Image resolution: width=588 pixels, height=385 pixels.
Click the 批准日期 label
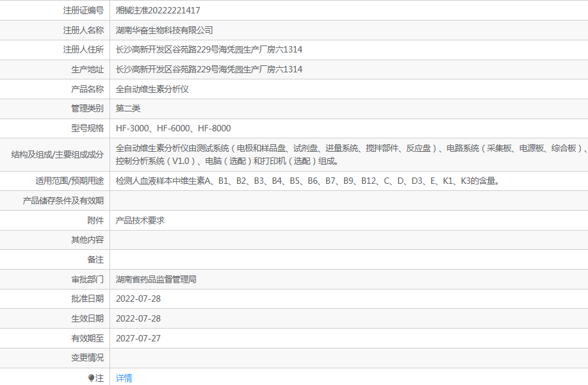pyautogui.click(x=87, y=299)
